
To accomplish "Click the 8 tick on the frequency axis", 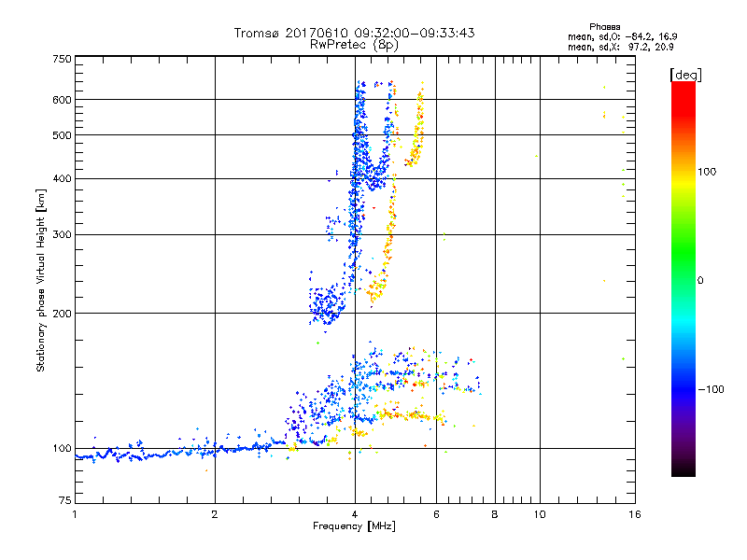I will tap(495, 516).
